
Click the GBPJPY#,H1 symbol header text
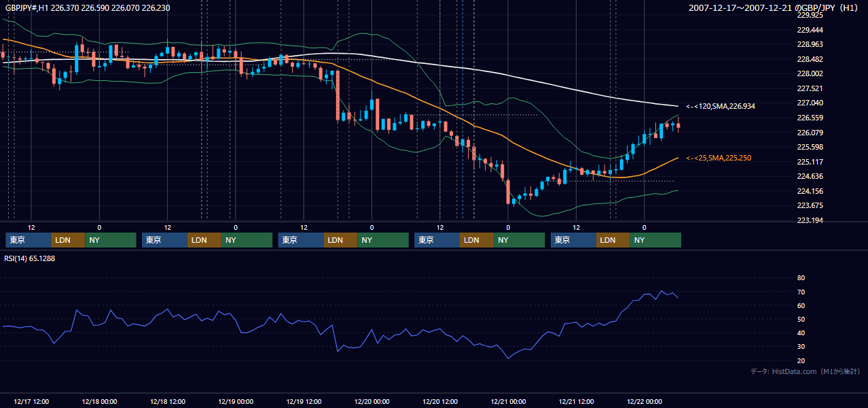click(x=88, y=8)
